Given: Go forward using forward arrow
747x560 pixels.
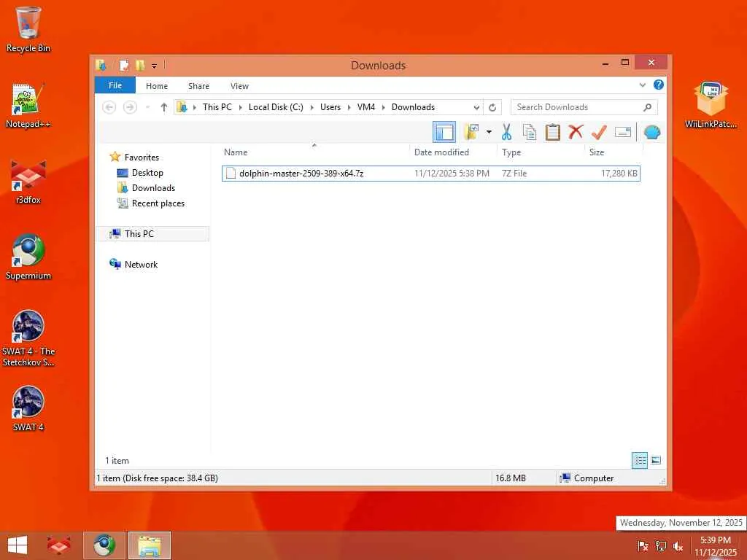Looking at the screenshot, I should [x=130, y=107].
